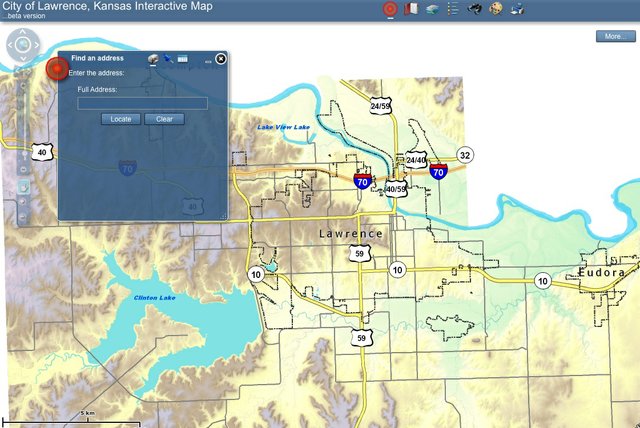Click the 24/40 highway shield
This screenshot has height=428, width=640.
416,160
